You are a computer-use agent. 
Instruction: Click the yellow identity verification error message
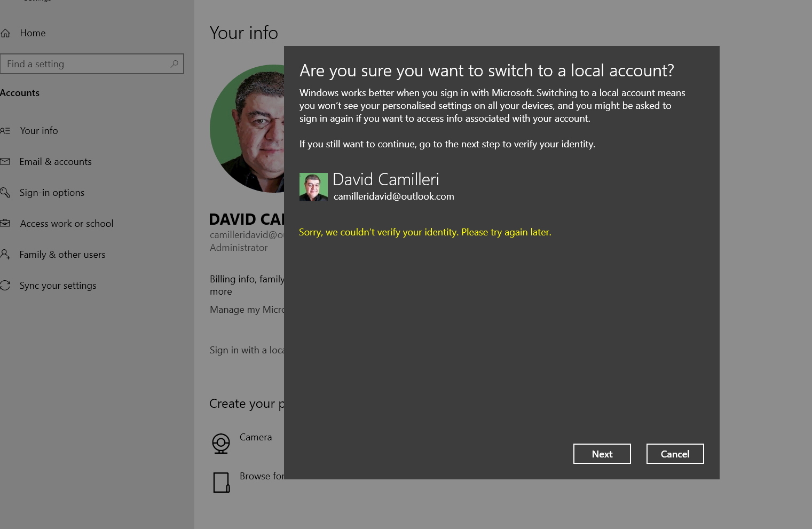[x=425, y=232]
